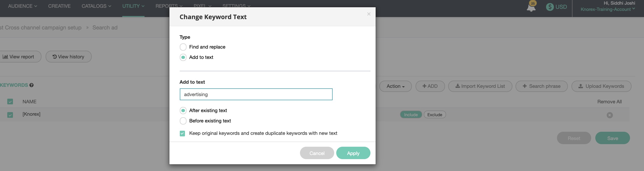Select Before existing text radio option
Image resolution: width=644 pixels, height=171 pixels.
(x=183, y=121)
